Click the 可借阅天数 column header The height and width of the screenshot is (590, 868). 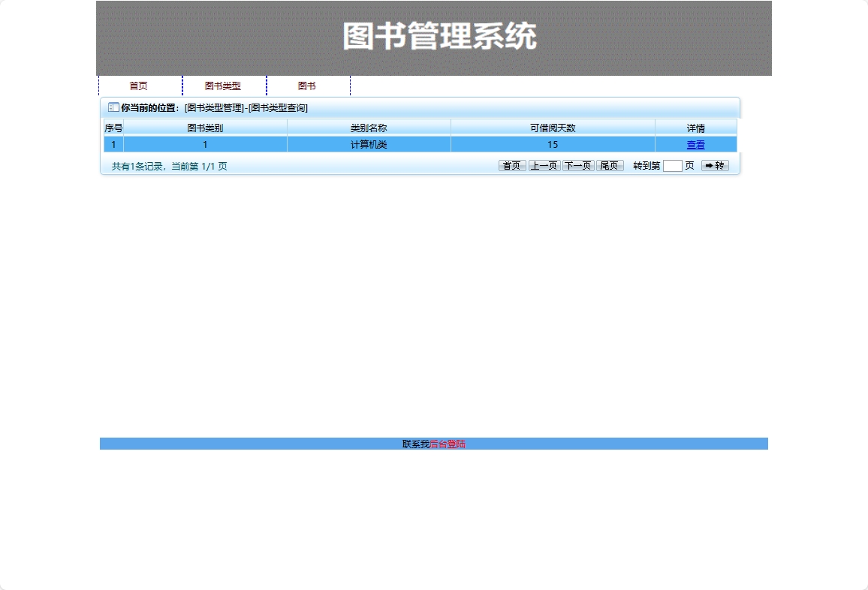[x=553, y=127]
